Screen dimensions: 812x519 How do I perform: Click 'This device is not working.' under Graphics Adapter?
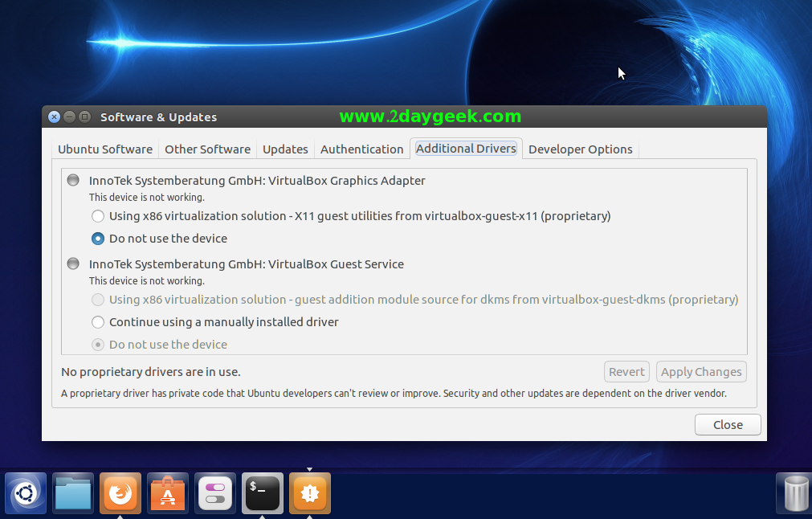(x=146, y=198)
